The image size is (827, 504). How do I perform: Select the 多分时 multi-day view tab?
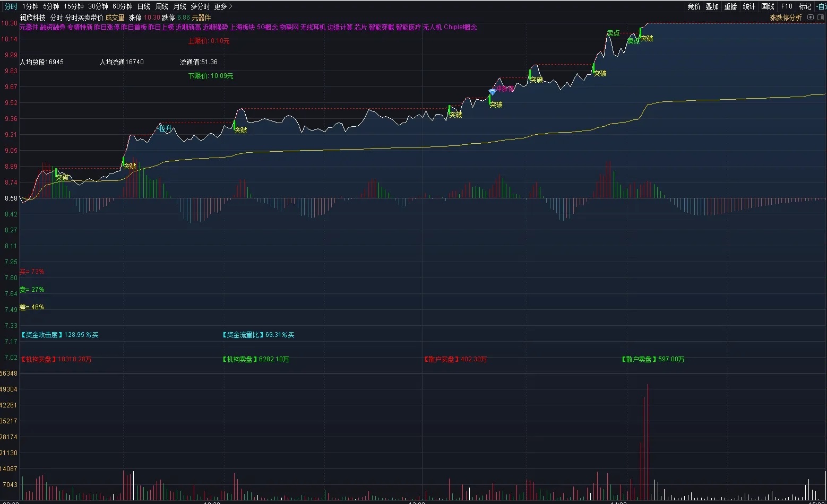click(200, 6)
